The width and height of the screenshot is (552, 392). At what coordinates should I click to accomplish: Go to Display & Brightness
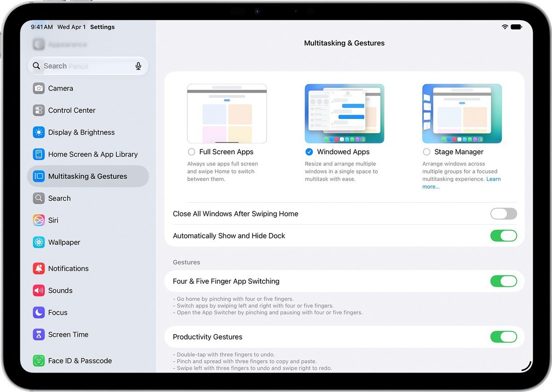tap(88, 132)
